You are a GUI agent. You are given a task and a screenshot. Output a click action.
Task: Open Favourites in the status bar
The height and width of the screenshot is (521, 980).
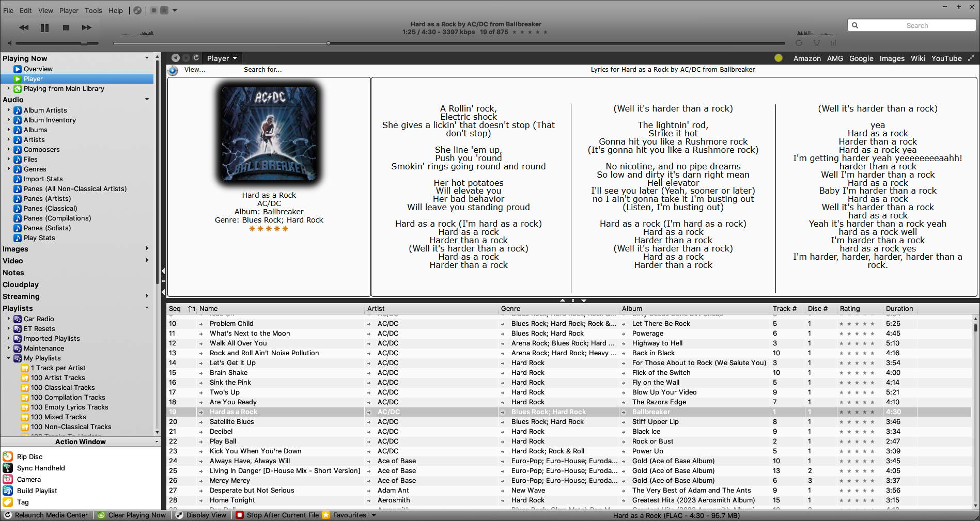pos(345,515)
